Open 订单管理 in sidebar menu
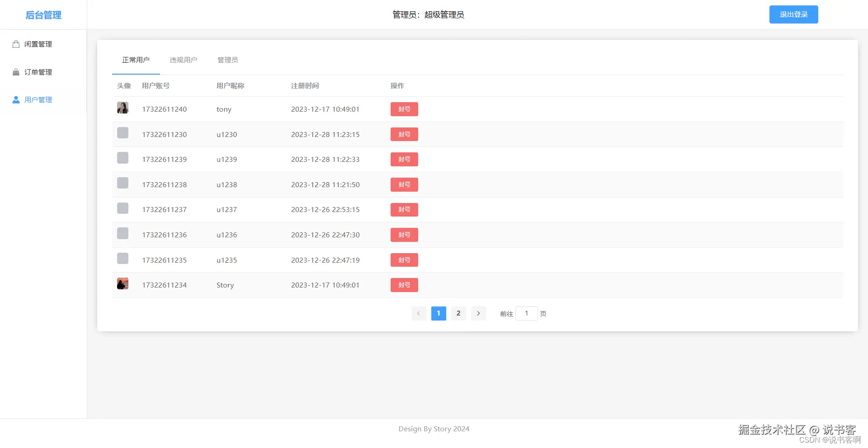This screenshot has width=868, height=448. [43, 72]
